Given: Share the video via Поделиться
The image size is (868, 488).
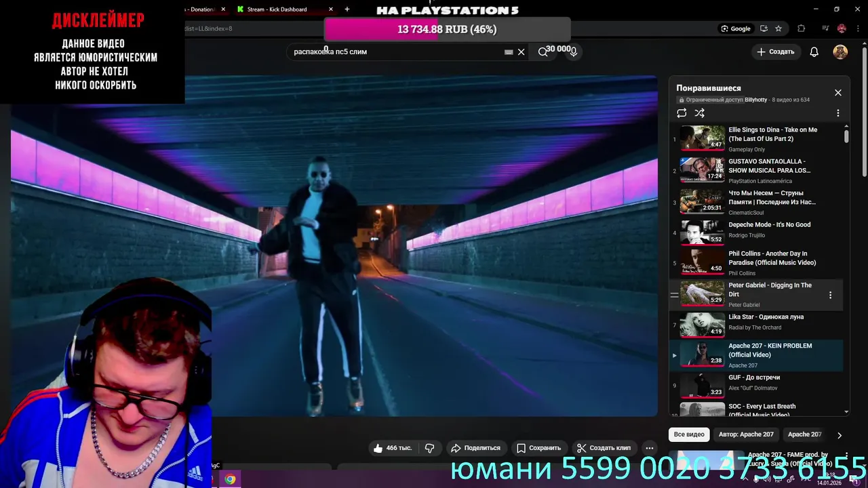Looking at the screenshot, I should (x=476, y=448).
